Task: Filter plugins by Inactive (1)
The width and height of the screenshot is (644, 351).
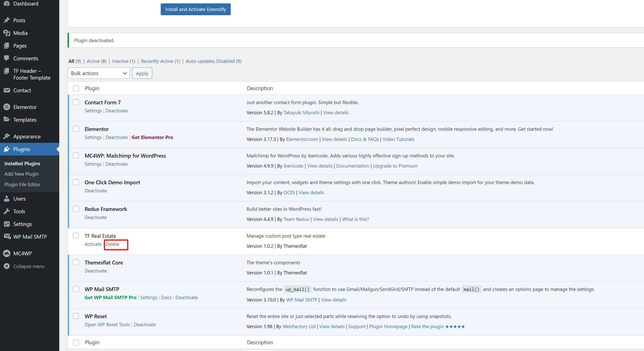Action: (124, 61)
